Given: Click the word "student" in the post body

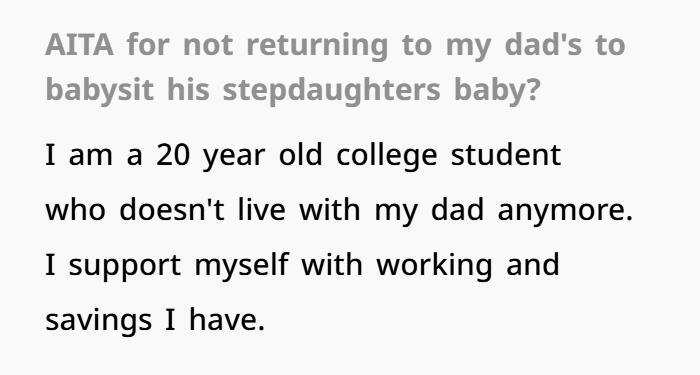Looking at the screenshot, I should pyautogui.click(x=506, y=155).
